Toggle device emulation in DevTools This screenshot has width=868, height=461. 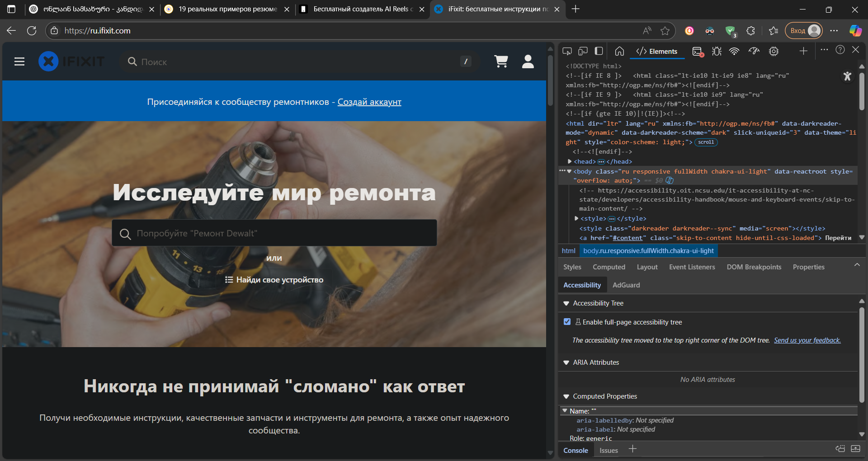pyautogui.click(x=583, y=51)
